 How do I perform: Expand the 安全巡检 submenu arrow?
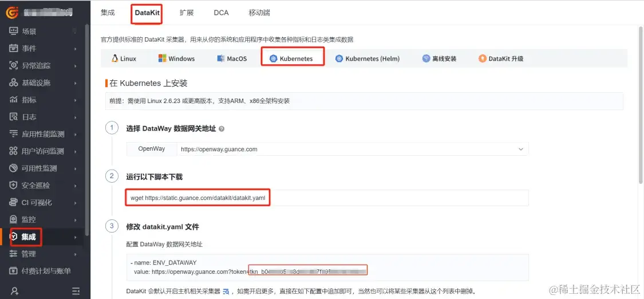[x=76, y=186]
